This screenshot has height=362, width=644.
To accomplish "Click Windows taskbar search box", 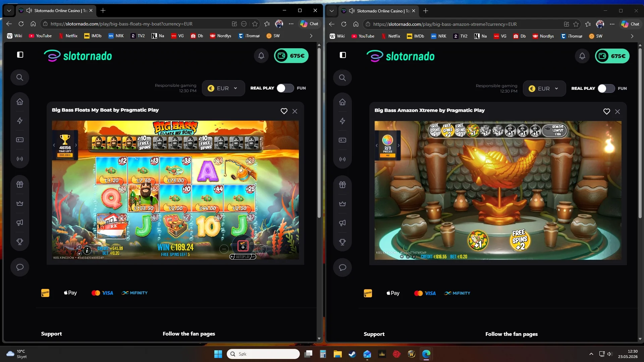I will coord(263,354).
